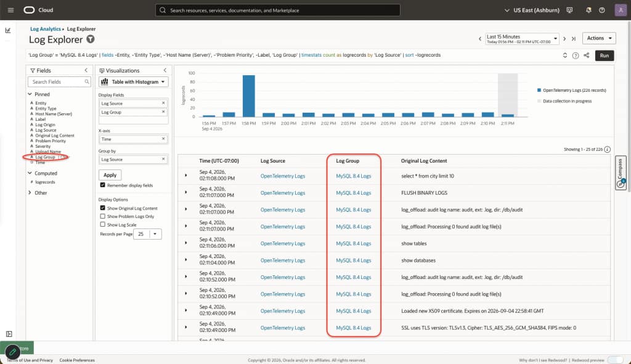The image size is (631, 364).
Task: Click the sidebar panel toggle at bottom left
Action: tap(9, 334)
